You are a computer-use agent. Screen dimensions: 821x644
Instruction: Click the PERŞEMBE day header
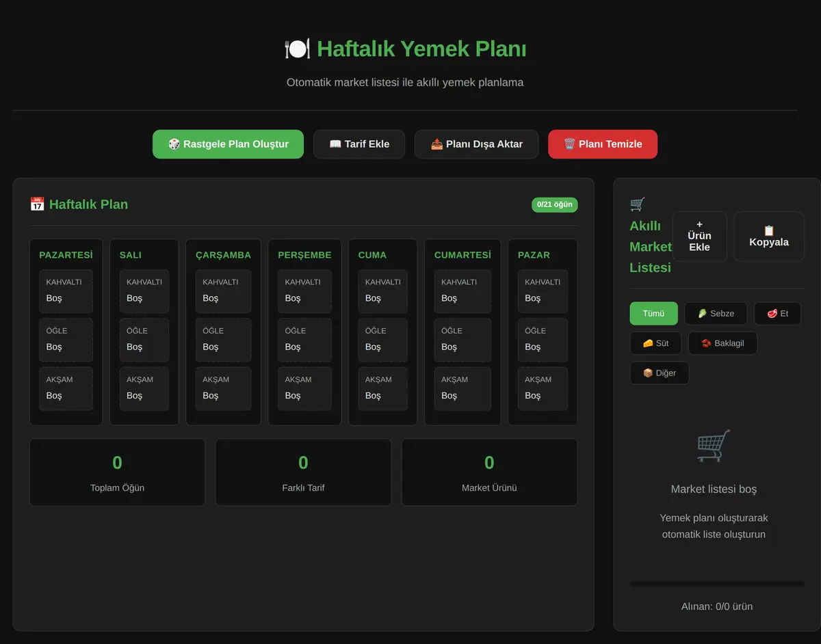304,255
